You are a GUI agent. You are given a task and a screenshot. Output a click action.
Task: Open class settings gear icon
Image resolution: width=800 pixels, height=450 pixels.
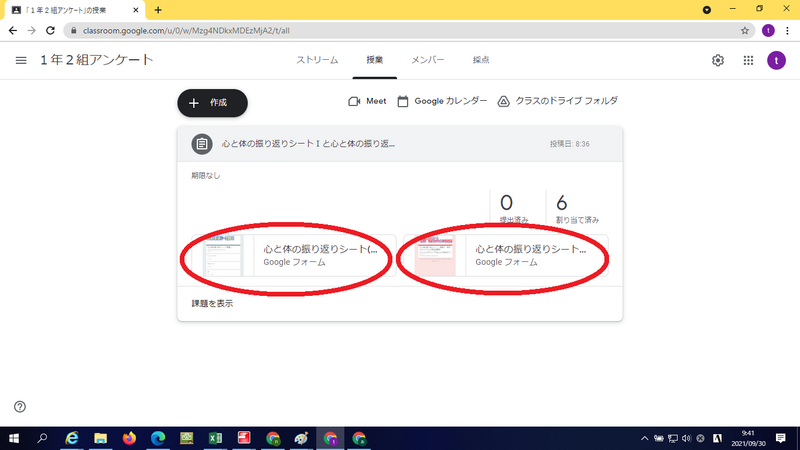[x=718, y=60]
